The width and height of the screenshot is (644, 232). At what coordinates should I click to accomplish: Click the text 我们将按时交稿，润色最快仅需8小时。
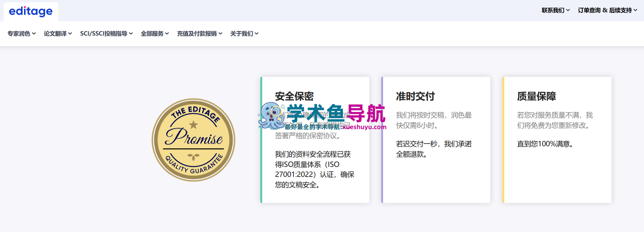click(434, 120)
